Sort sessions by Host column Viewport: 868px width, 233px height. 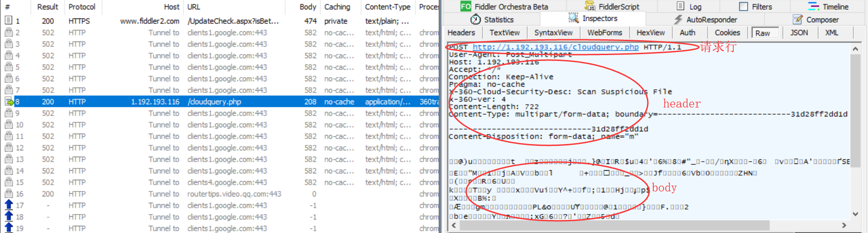(172, 7)
